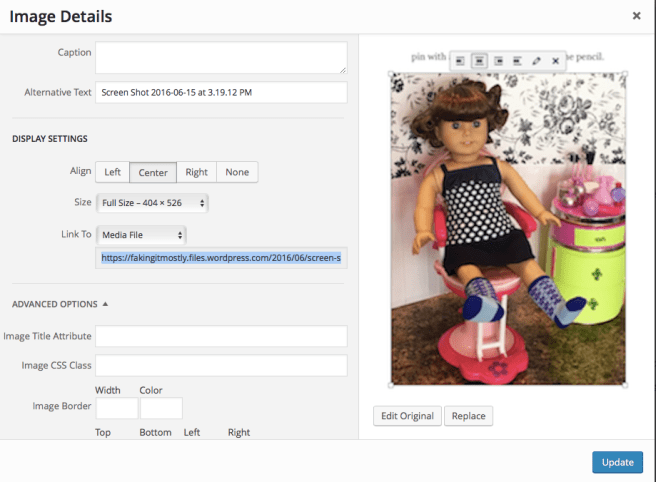Click the remove X icon in image toolbar
The width and height of the screenshot is (656, 482).
[556, 61]
